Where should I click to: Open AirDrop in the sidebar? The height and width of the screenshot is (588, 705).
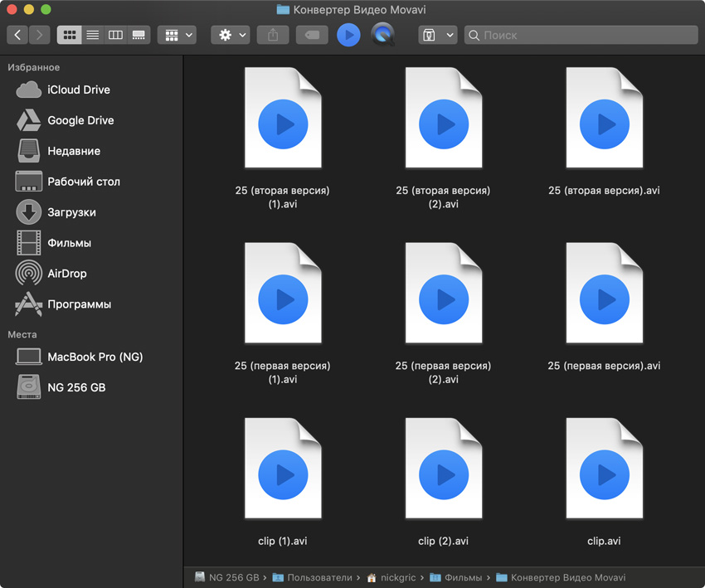(66, 274)
